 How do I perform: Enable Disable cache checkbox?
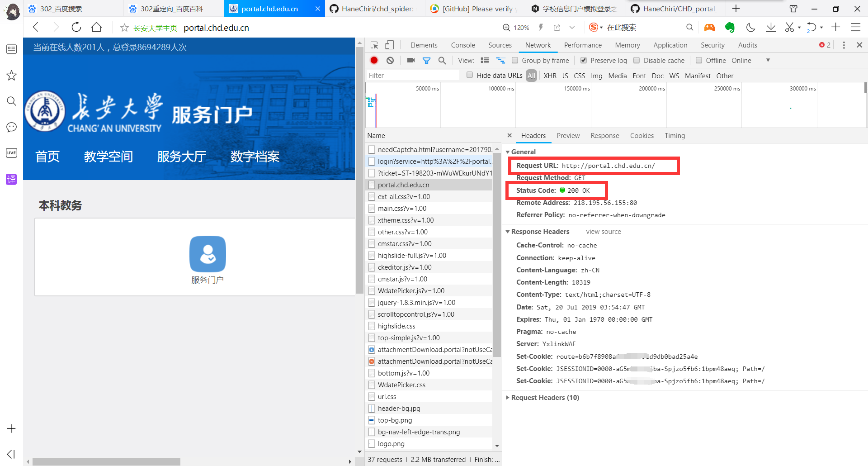[x=637, y=60]
